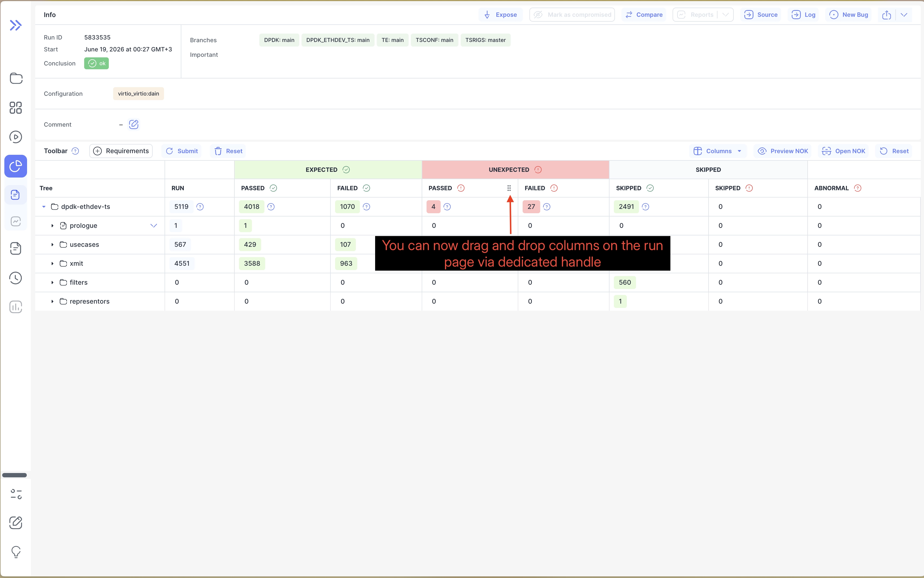924x578 pixels.
Task: Grab the drag handle on unexpected PASSED column
Action: pyautogui.click(x=509, y=188)
